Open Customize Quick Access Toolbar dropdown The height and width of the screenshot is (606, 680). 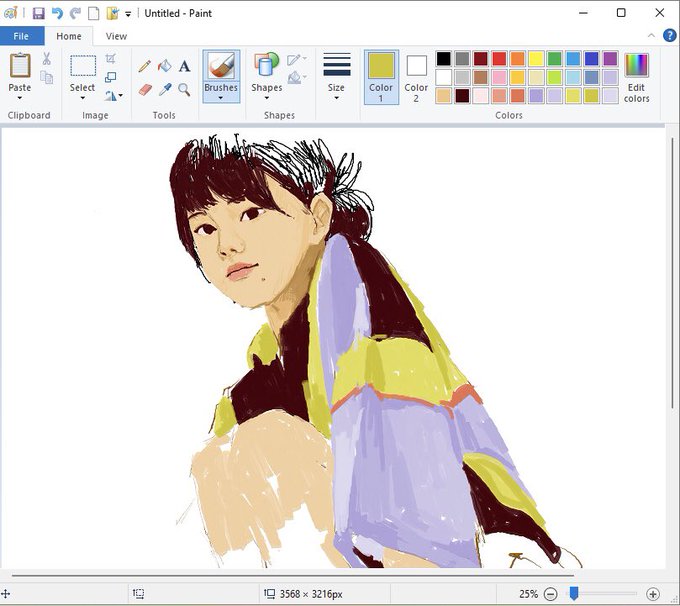[128, 14]
